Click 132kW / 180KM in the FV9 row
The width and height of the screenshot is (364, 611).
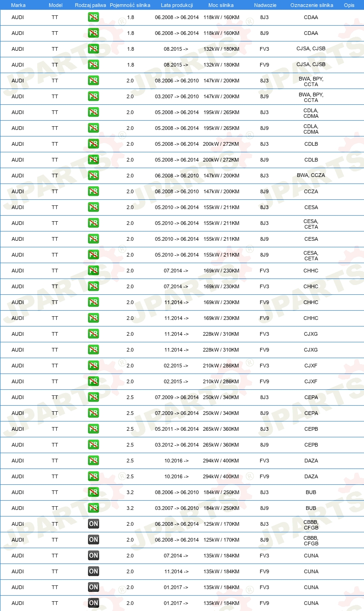tap(221, 65)
